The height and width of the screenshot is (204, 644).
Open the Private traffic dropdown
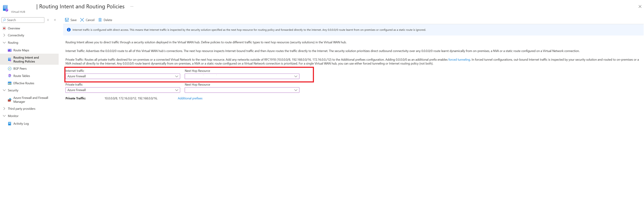(123, 90)
